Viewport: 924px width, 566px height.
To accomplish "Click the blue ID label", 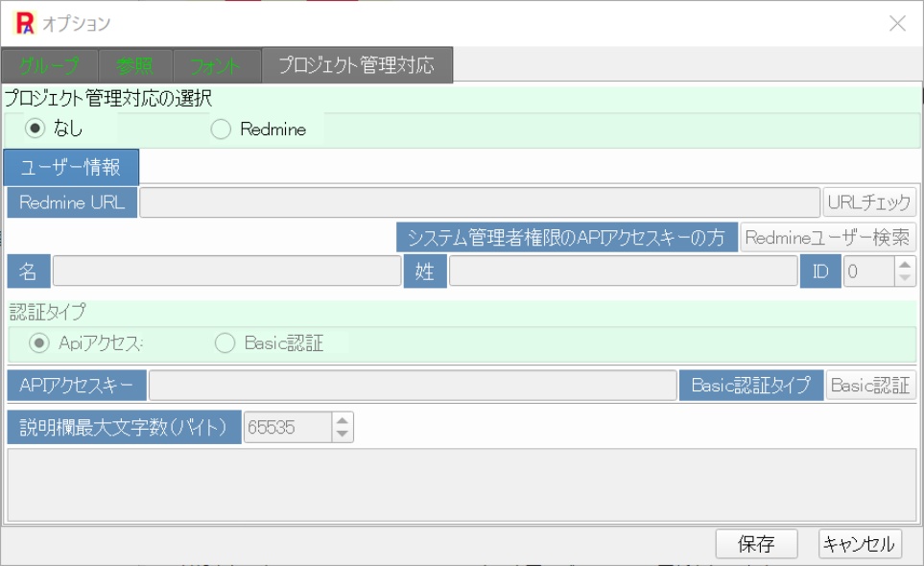I will pos(820,271).
